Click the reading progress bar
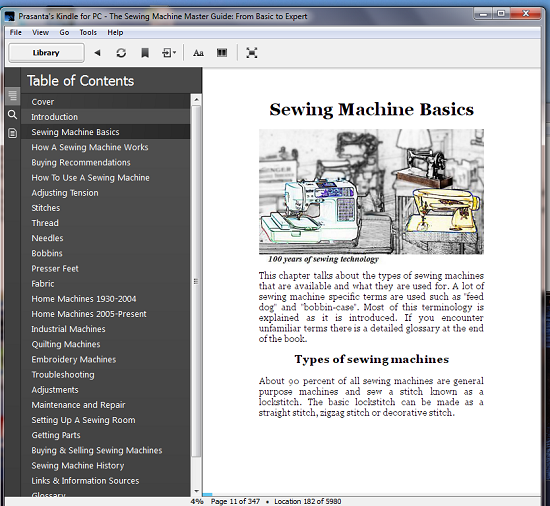Image resolution: width=550 pixels, height=506 pixels. click(371, 495)
